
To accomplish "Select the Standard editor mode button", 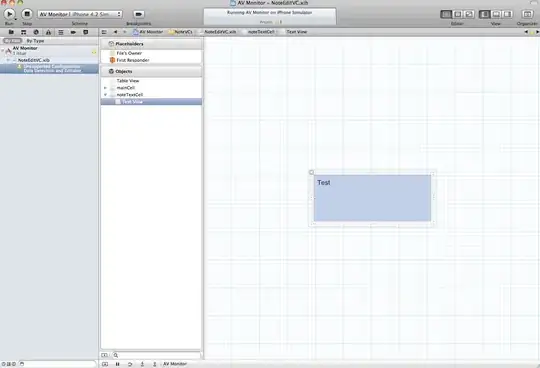I will tap(446, 14).
